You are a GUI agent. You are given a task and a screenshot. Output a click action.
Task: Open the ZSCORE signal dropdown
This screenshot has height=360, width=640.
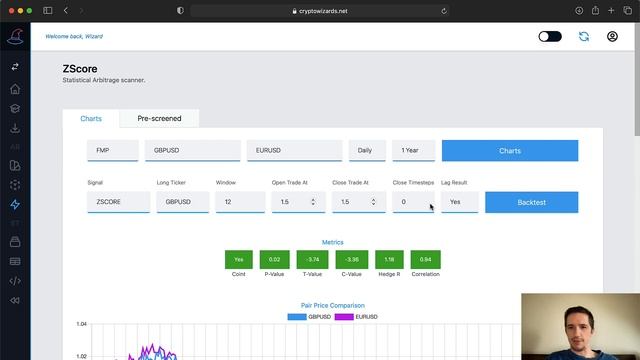(118, 202)
